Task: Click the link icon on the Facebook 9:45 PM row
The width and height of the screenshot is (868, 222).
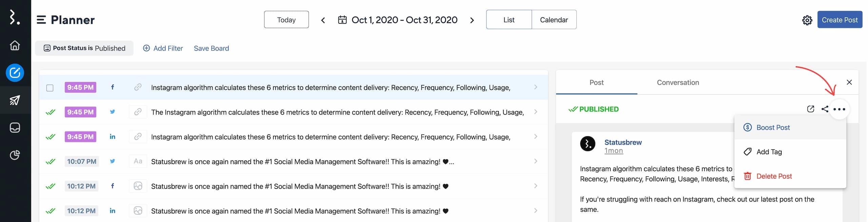Action: (x=138, y=87)
